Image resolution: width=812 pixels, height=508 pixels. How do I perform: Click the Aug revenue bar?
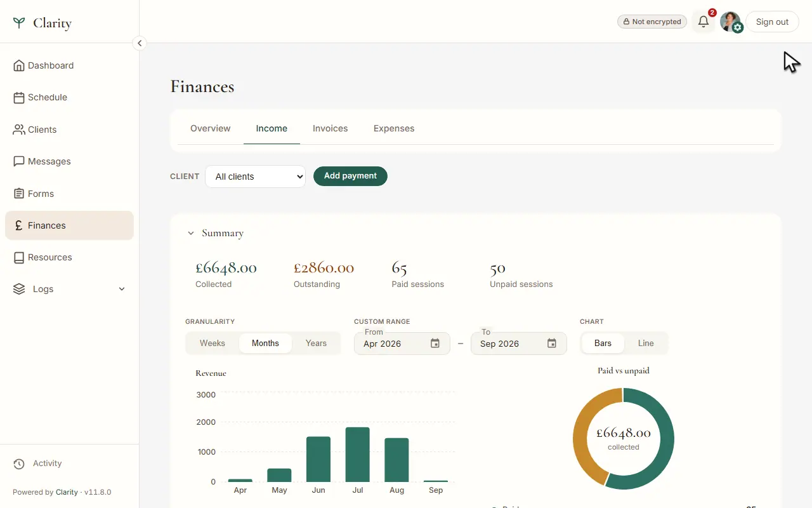(x=396, y=460)
